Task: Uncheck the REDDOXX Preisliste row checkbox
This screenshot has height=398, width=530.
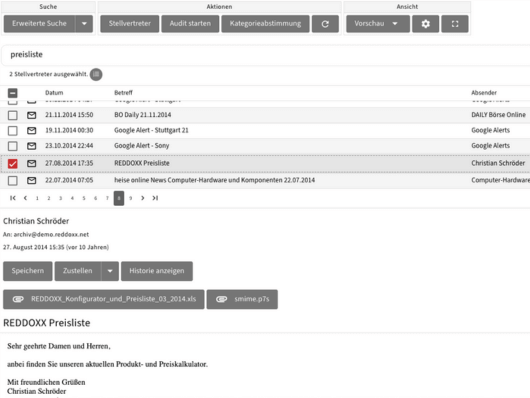Action: click(13, 164)
